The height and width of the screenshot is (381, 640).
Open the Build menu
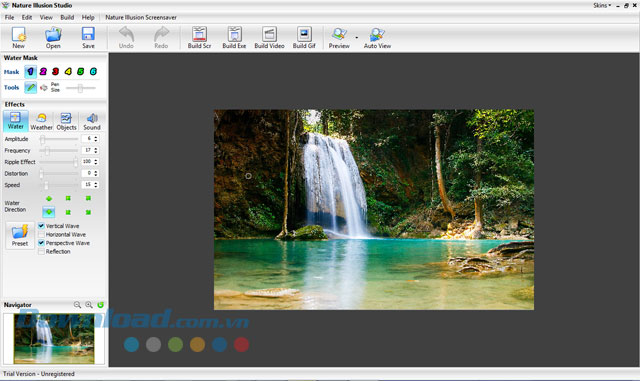coord(67,18)
